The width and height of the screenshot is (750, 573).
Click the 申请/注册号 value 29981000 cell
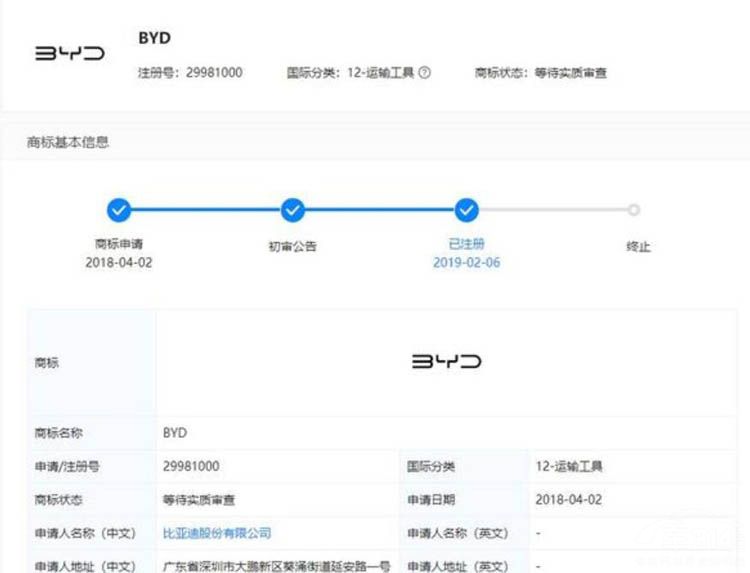coord(191,466)
